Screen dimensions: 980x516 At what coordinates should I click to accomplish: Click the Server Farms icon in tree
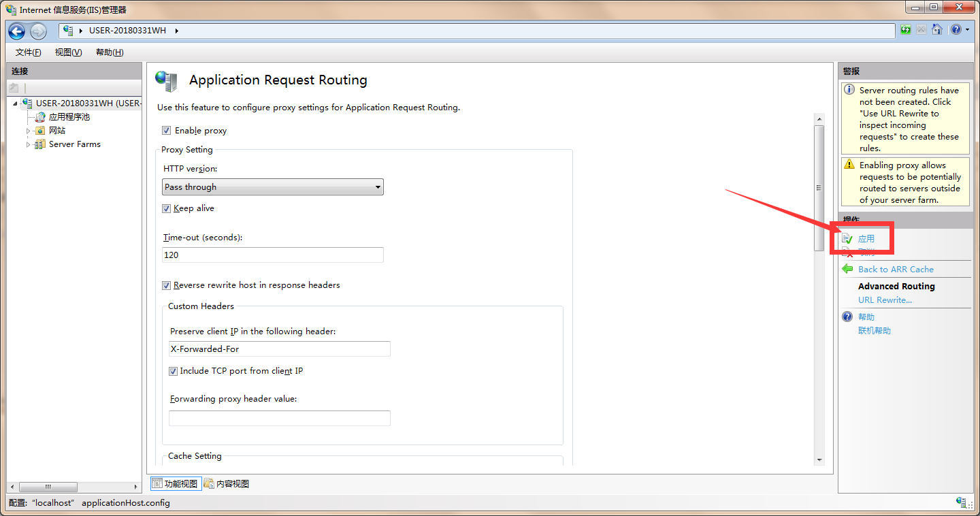click(41, 144)
